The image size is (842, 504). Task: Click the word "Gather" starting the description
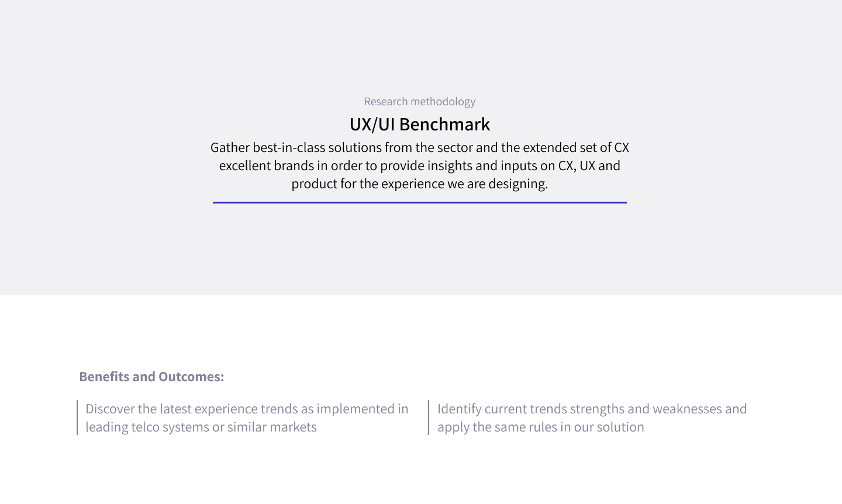pos(230,147)
